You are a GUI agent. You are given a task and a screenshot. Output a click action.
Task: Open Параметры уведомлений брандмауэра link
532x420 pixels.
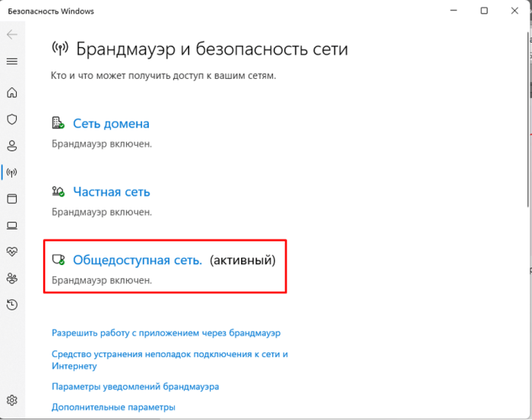135,387
